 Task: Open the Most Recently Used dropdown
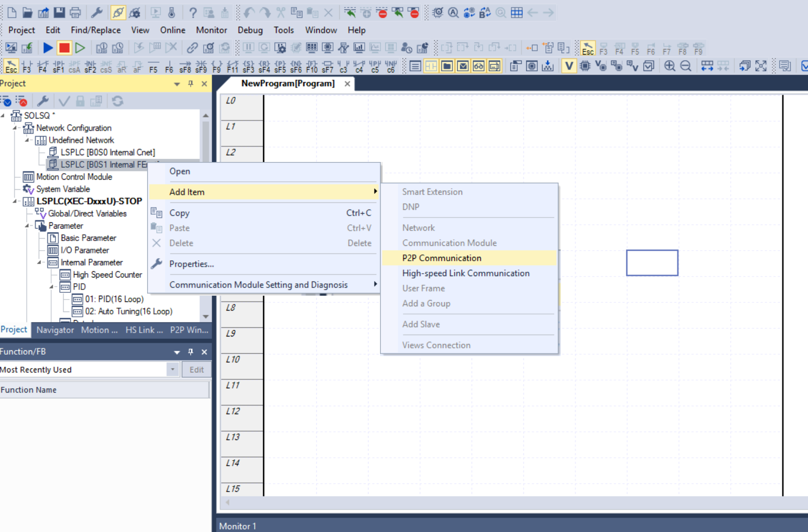pyautogui.click(x=173, y=369)
